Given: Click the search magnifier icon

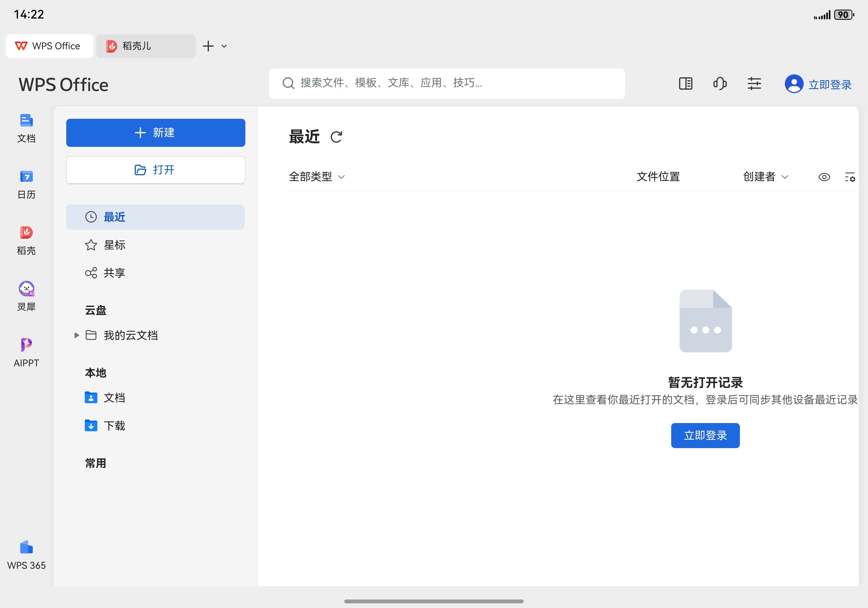Looking at the screenshot, I should coord(288,83).
